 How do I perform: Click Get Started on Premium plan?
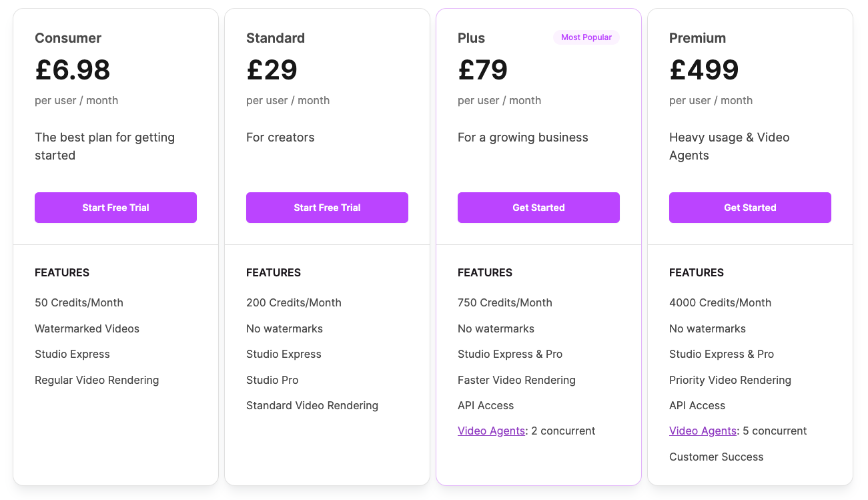[x=750, y=208]
